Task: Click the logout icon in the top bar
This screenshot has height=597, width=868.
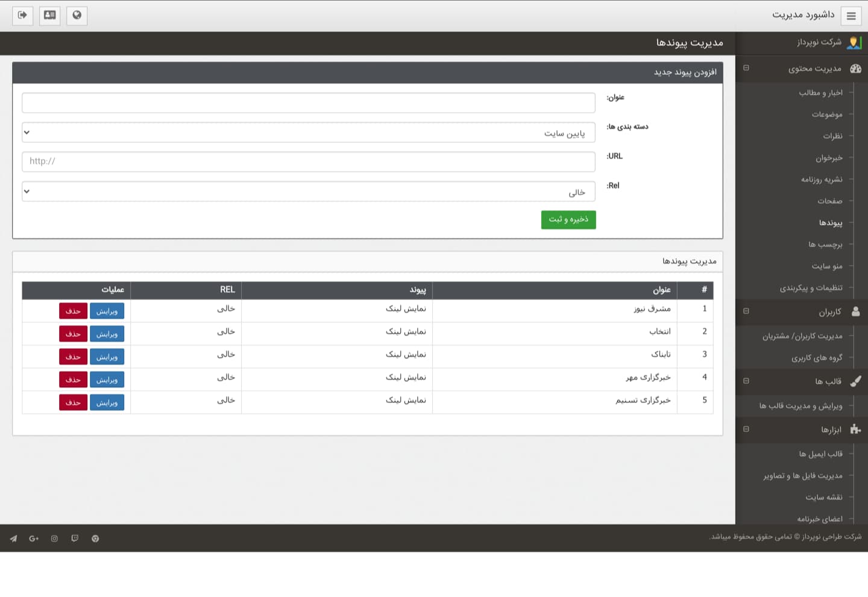Action: coord(22,15)
